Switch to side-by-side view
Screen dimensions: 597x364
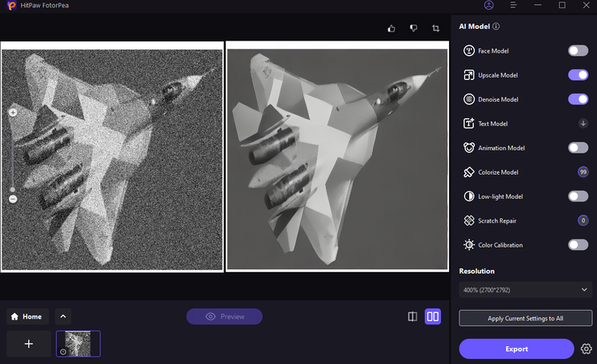[433, 316]
